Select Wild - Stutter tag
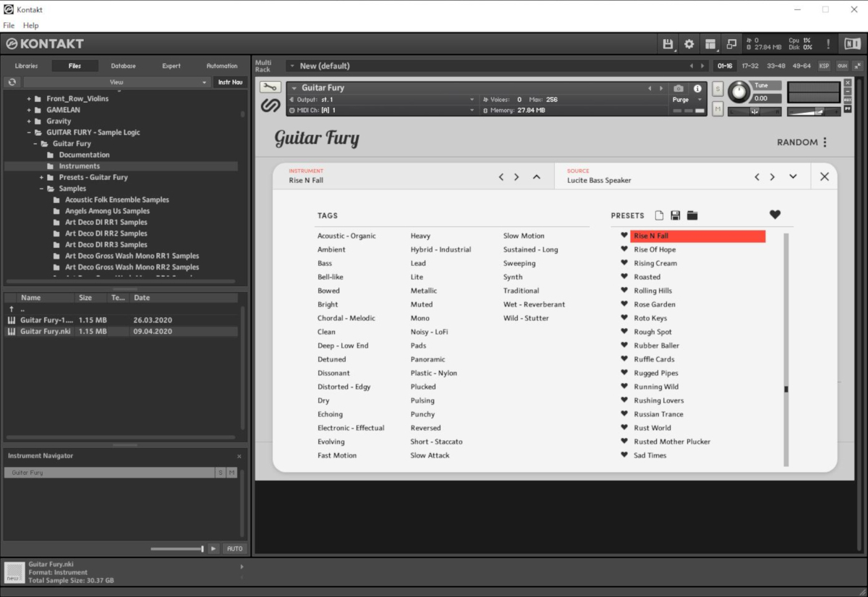Screen dimensions: 868x597 point(526,318)
